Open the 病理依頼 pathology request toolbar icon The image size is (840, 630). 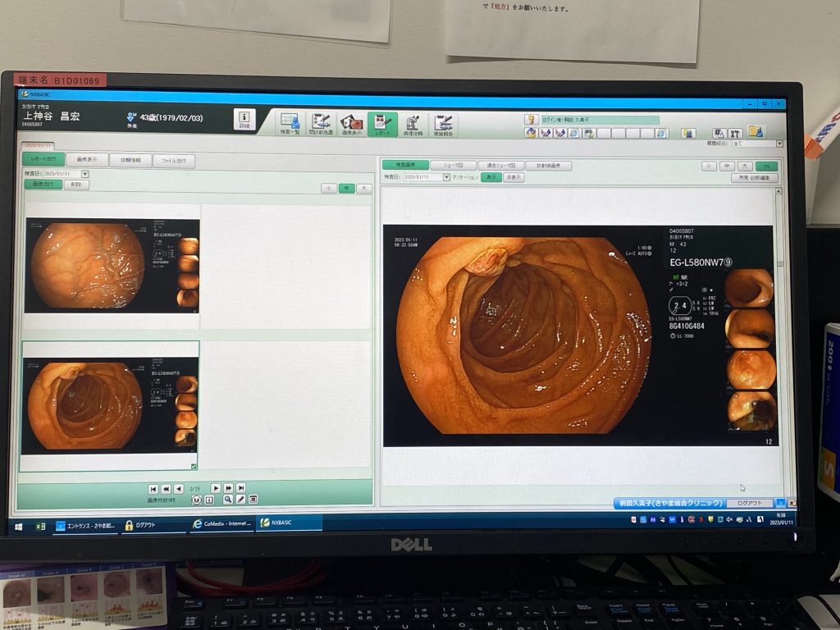point(413,125)
